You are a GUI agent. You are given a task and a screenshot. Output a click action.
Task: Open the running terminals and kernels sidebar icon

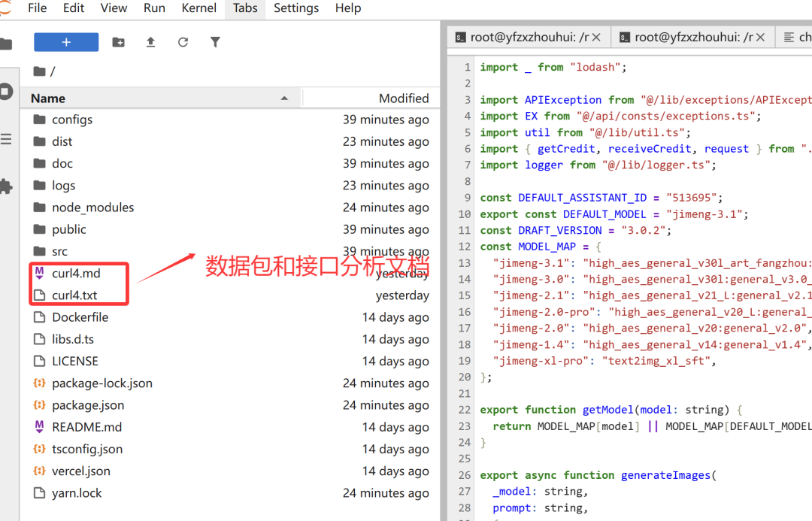click(x=6, y=92)
